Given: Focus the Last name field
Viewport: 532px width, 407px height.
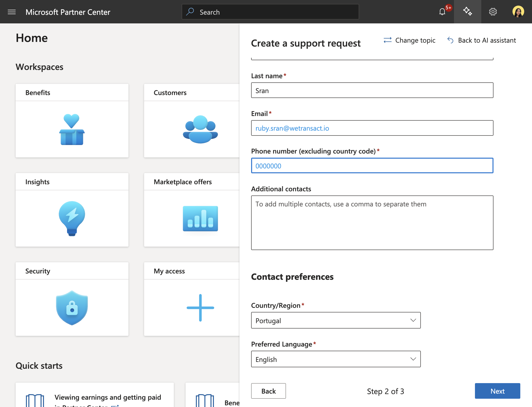Looking at the screenshot, I should pyautogui.click(x=372, y=90).
